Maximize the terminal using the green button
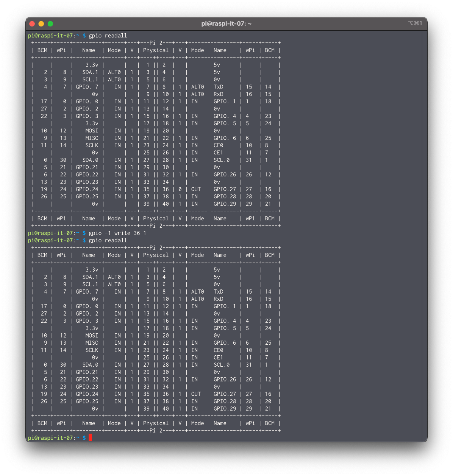Image resolution: width=453 pixels, height=476 pixels. (x=50, y=24)
